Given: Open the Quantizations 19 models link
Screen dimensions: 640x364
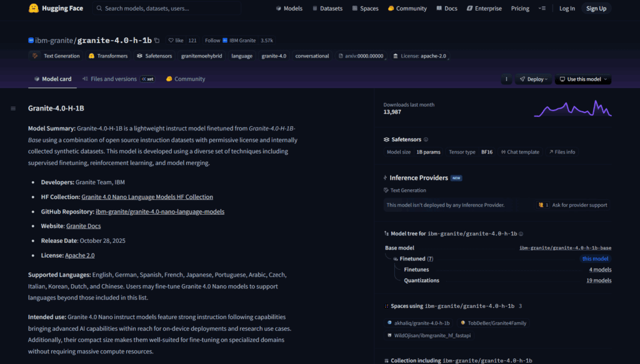Looking at the screenshot, I should tap(599, 280).
